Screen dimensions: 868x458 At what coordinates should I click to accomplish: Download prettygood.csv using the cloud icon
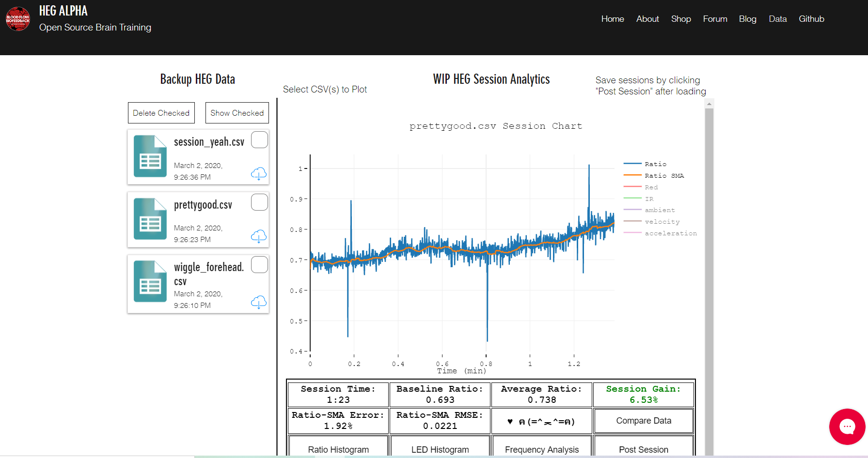259,236
